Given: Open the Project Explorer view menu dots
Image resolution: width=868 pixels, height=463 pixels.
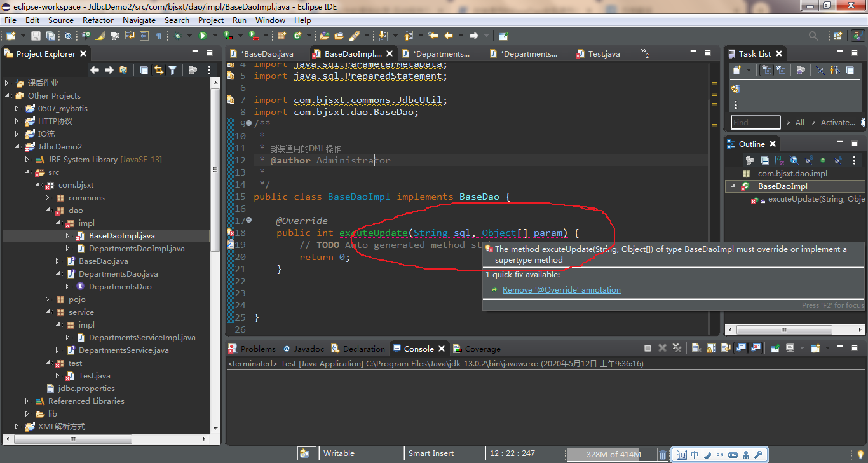Looking at the screenshot, I should coord(209,70).
